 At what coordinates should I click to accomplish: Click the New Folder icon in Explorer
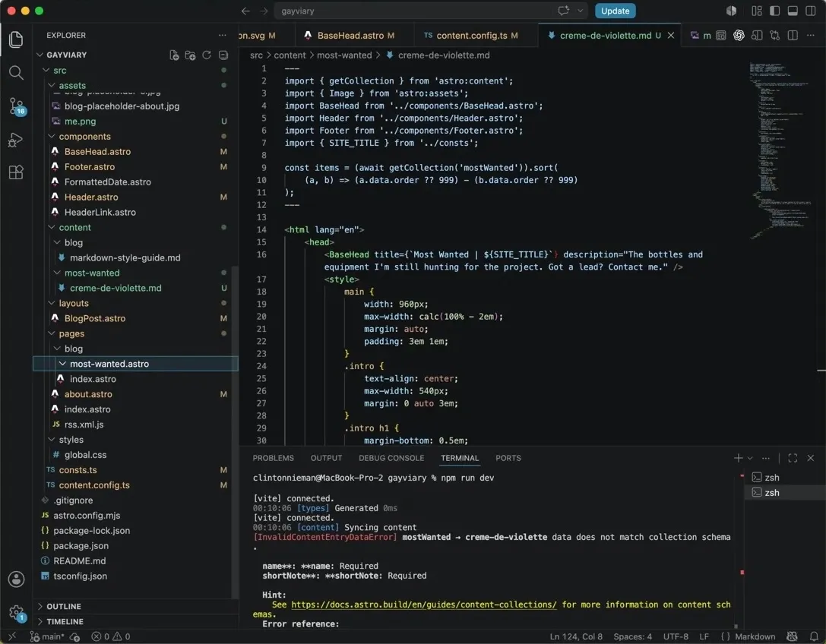pyautogui.click(x=190, y=55)
